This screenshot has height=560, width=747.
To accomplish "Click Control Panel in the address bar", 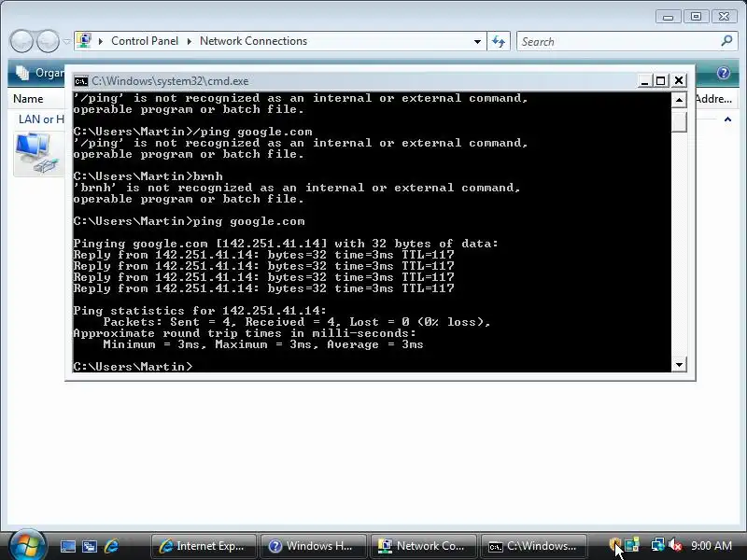I will click(145, 41).
